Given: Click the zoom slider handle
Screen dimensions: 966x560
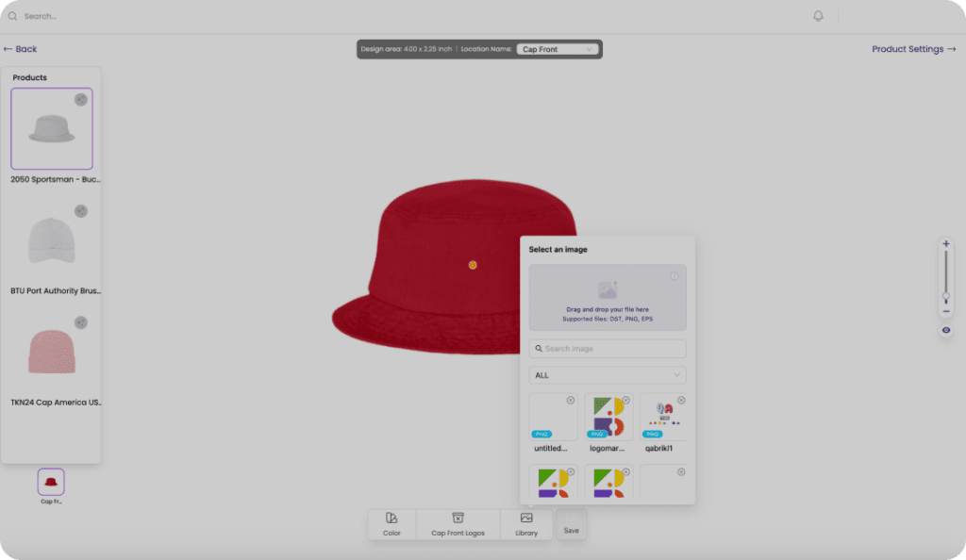Looking at the screenshot, I should click(946, 296).
